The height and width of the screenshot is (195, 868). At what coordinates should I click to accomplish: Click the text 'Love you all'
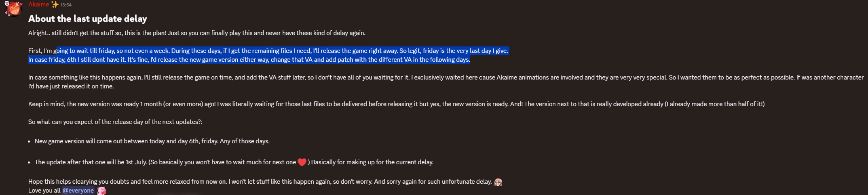point(44,191)
